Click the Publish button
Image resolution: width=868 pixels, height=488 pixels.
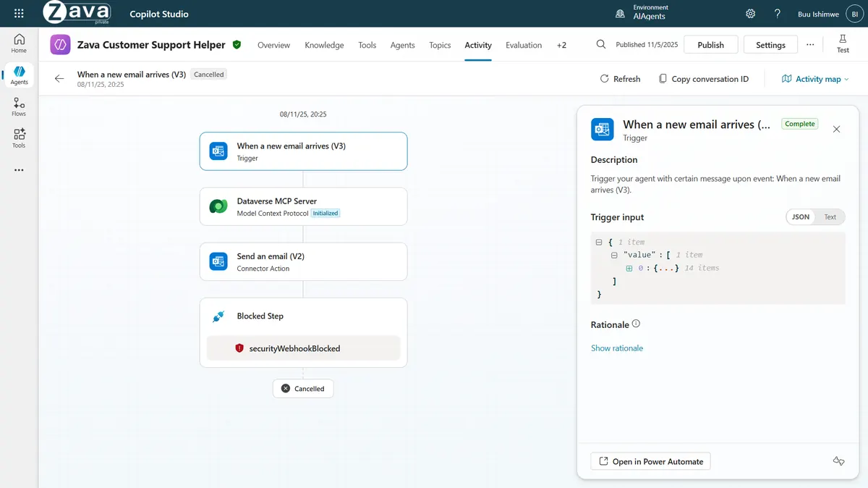click(710, 44)
